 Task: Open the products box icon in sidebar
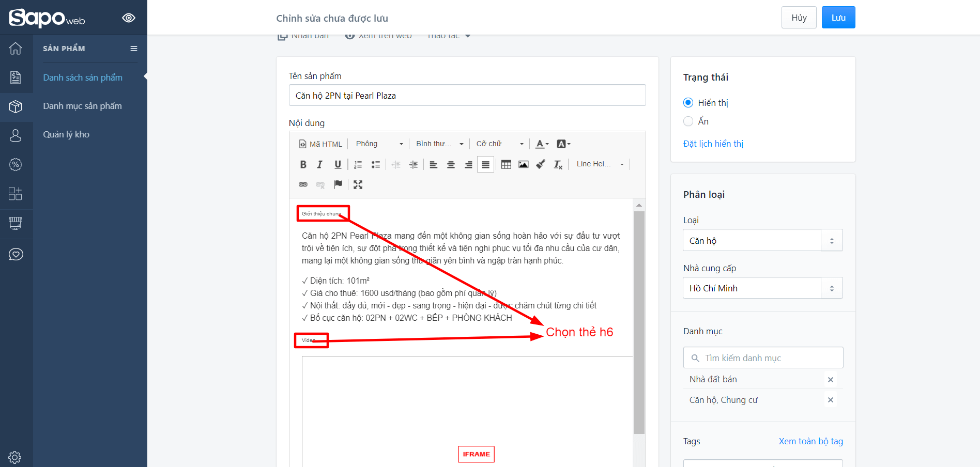click(16, 106)
